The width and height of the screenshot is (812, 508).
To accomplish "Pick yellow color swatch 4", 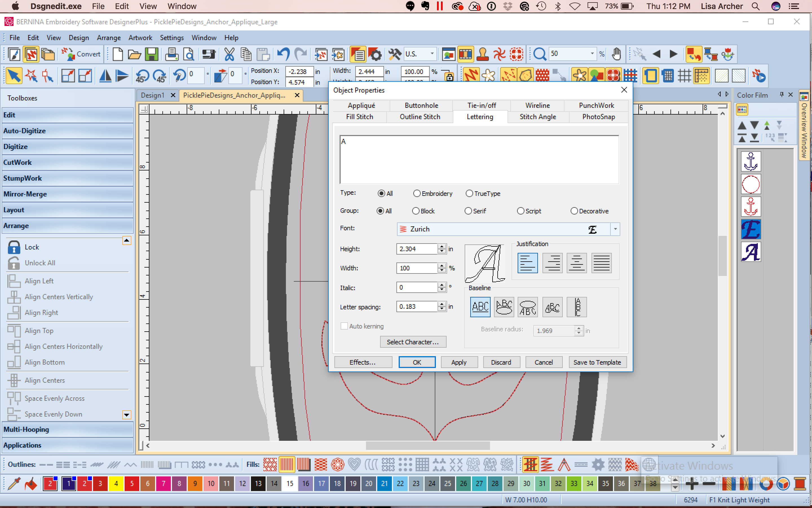I will (x=116, y=484).
